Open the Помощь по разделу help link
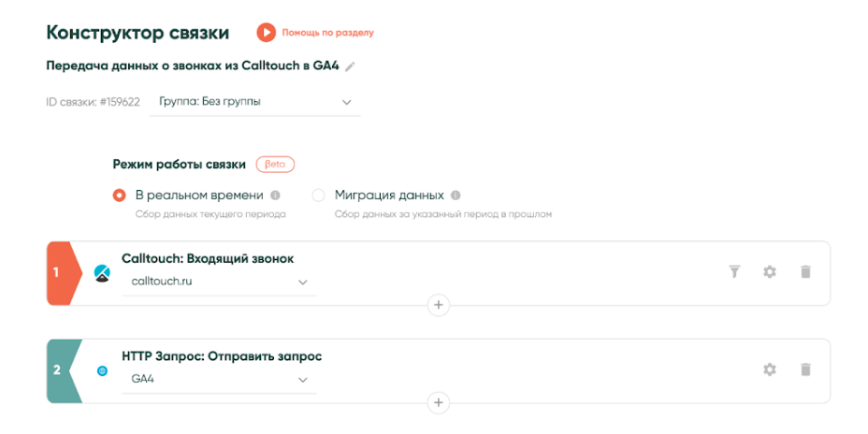868x434 pixels. pyautogui.click(x=327, y=33)
